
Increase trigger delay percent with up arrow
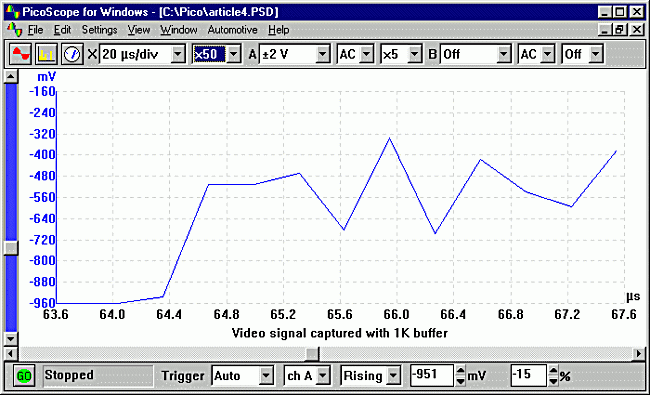[553, 371]
